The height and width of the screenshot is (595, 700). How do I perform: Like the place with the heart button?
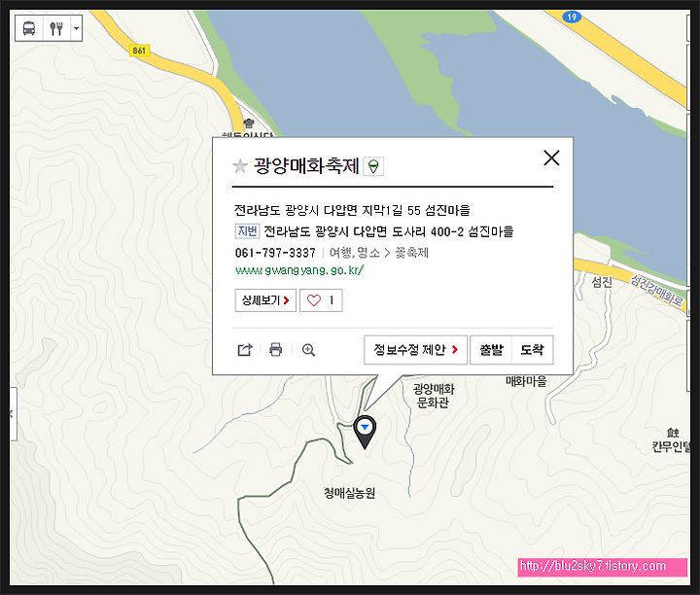coord(321,300)
